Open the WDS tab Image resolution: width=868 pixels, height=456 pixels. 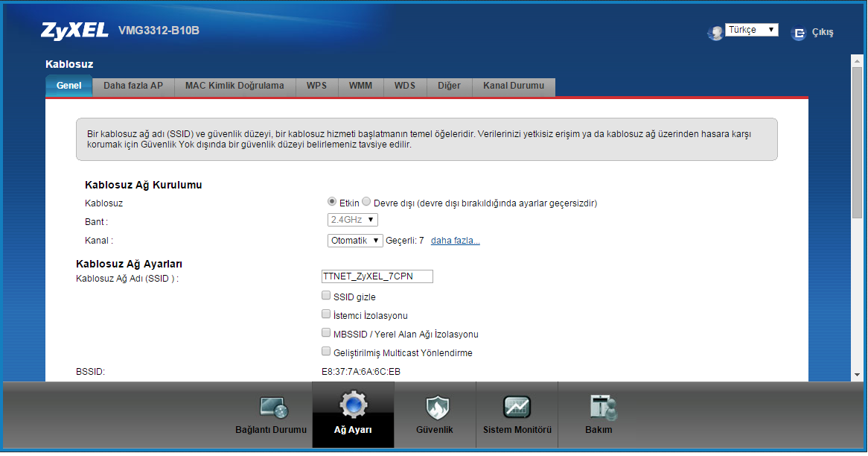click(x=405, y=86)
